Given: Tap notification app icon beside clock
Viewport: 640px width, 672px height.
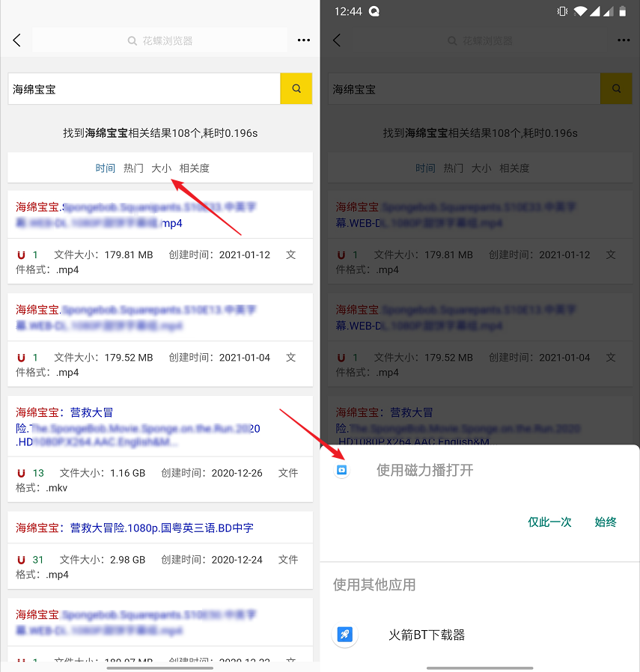Looking at the screenshot, I should click(374, 11).
